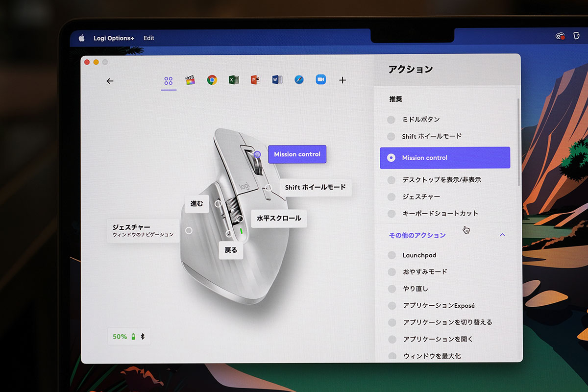Go back with the left arrow icon
The image size is (588, 392).
(110, 81)
